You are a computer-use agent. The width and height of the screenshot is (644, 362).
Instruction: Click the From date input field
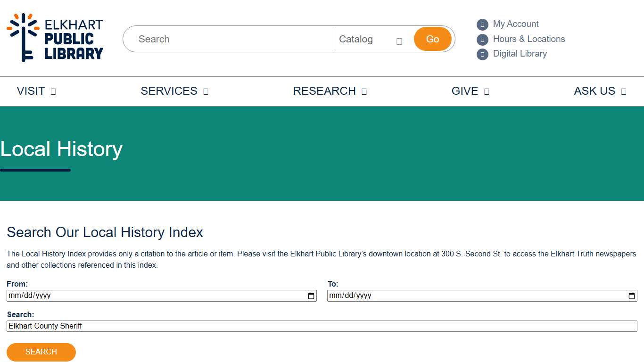click(x=151, y=296)
